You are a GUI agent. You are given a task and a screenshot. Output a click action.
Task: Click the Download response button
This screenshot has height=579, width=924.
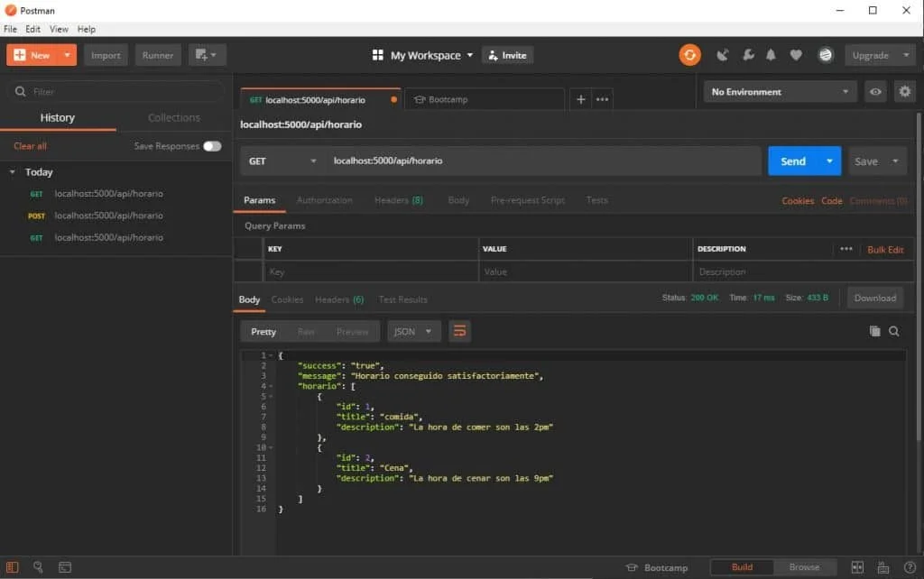[875, 298]
